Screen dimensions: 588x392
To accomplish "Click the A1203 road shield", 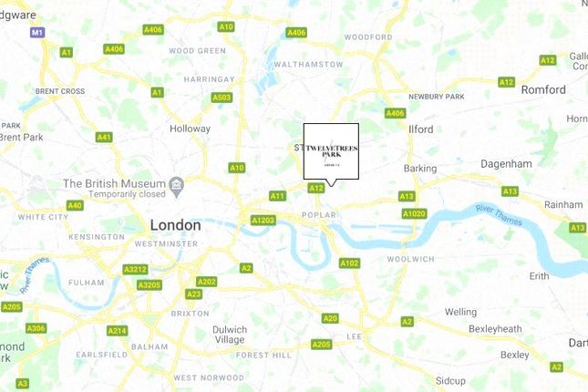I will coord(263,221).
